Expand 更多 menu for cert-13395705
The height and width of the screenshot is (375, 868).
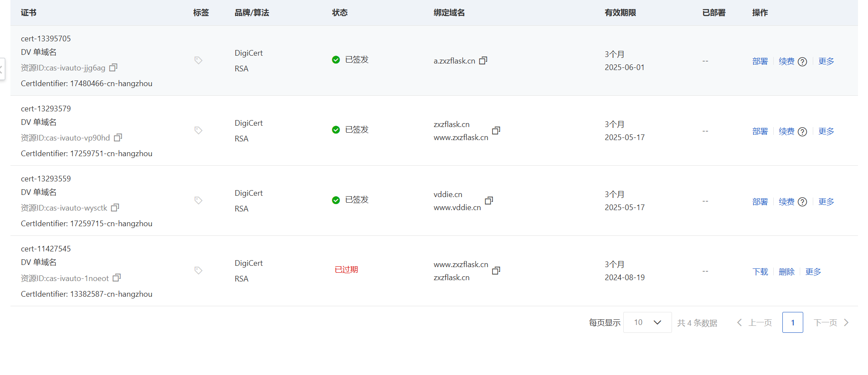click(x=826, y=61)
